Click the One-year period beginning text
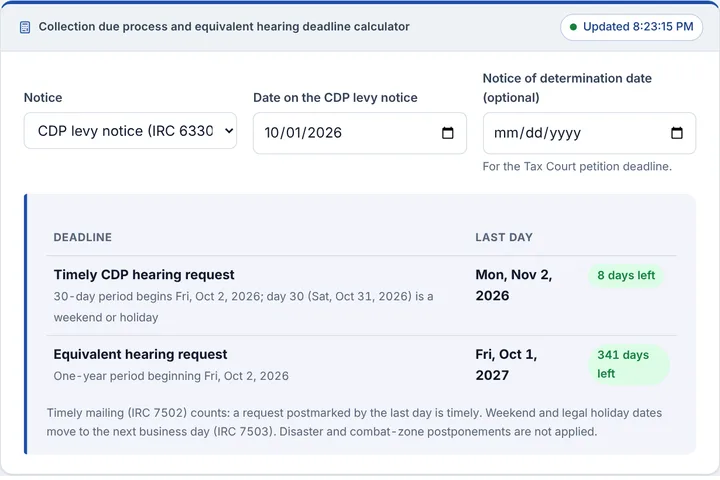 171,376
